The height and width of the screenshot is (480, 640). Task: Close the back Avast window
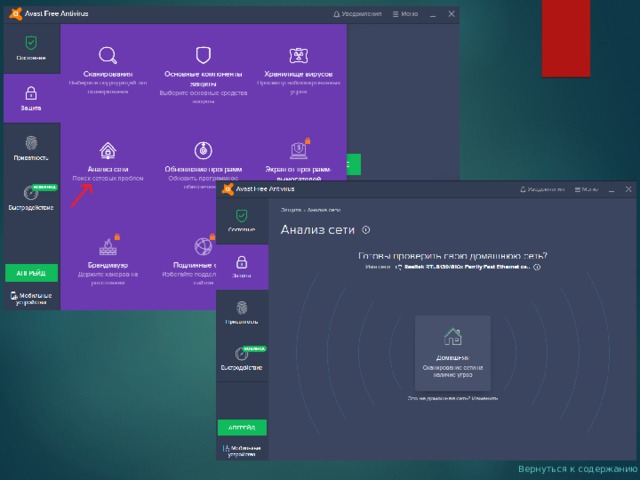pos(451,14)
